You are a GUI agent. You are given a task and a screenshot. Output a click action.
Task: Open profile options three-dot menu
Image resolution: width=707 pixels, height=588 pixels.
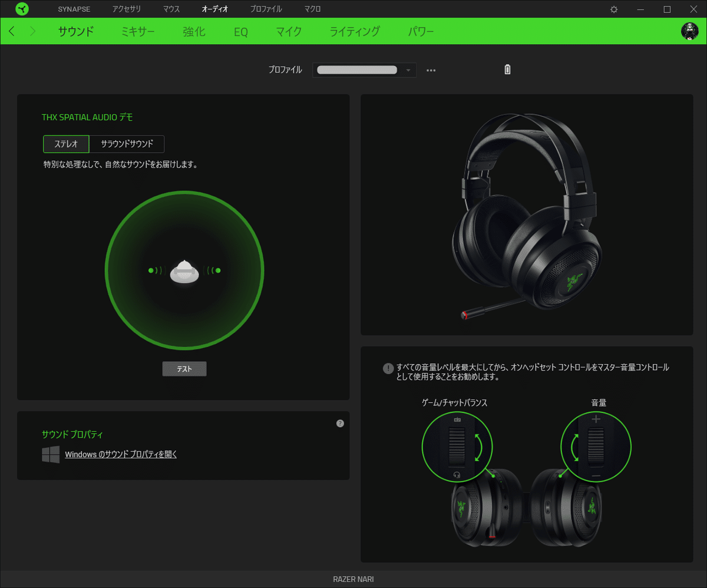pyautogui.click(x=431, y=70)
